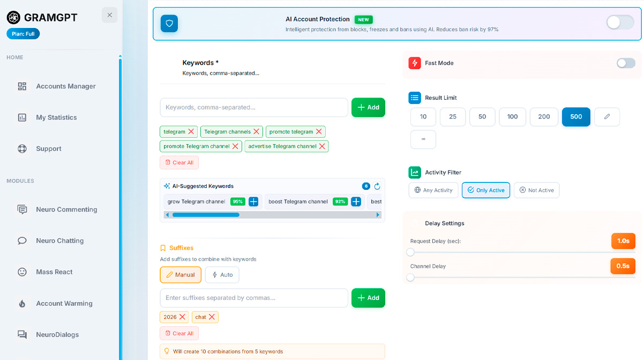
Task: Clear all suffixes
Action: coord(179,333)
